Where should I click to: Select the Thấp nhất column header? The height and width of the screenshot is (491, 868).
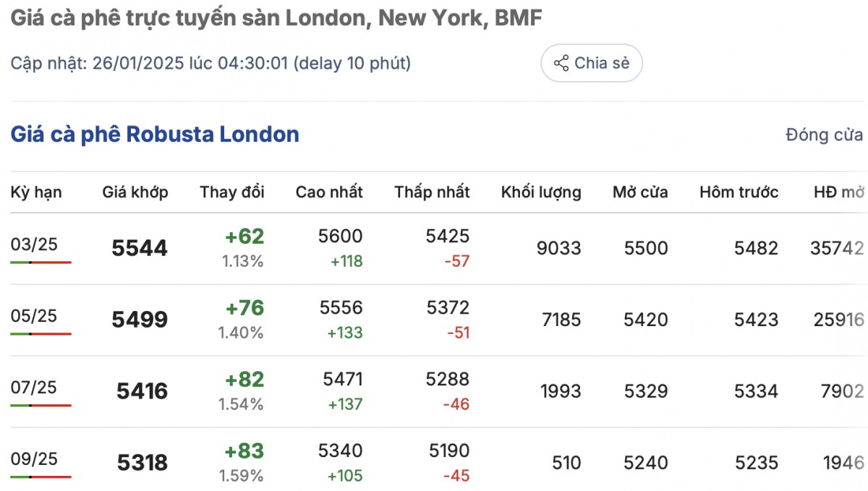pos(432,192)
